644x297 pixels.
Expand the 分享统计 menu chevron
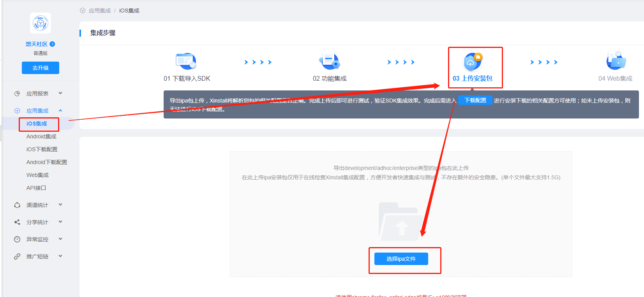60,222
